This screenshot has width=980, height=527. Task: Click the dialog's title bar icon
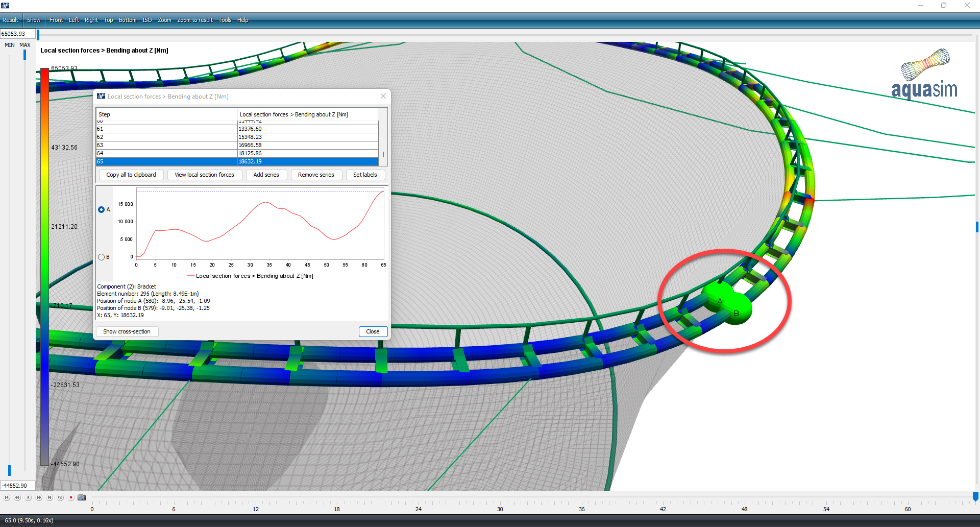[x=101, y=96]
